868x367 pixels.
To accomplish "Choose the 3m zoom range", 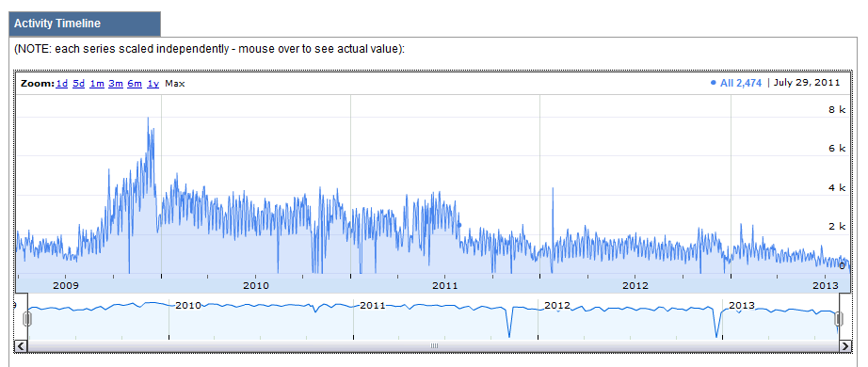I will click(x=116, y=84).
